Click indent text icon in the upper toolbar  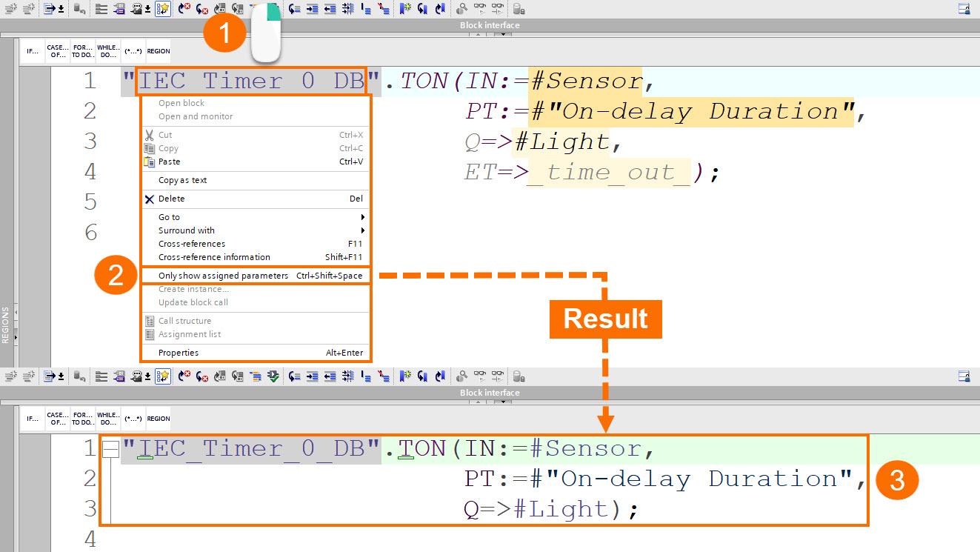312,9
